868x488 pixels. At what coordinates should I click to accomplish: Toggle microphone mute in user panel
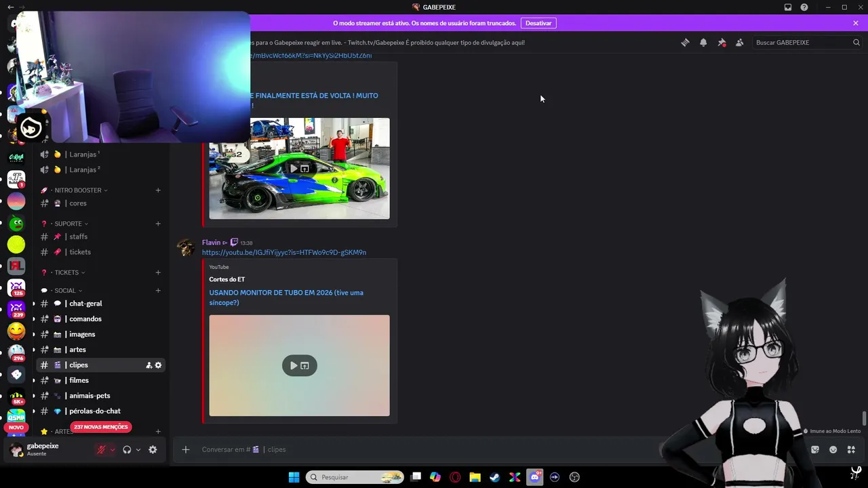(102, 449)
